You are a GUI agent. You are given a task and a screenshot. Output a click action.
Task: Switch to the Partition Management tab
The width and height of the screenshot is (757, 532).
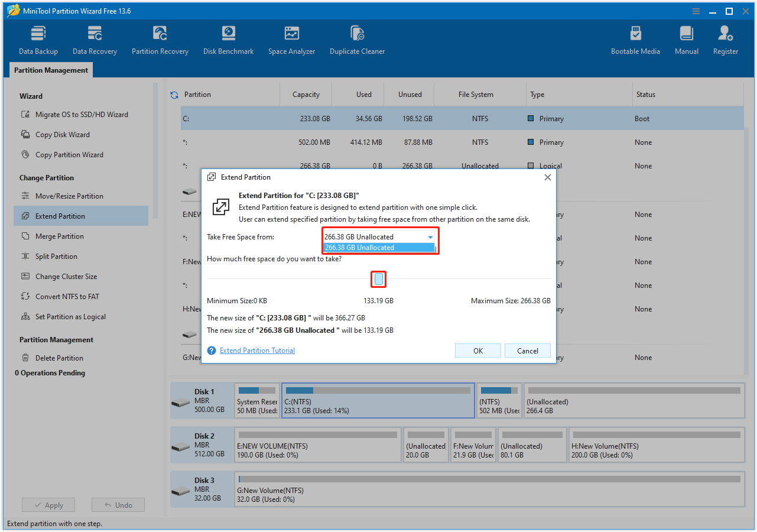[x=51, y=70]
